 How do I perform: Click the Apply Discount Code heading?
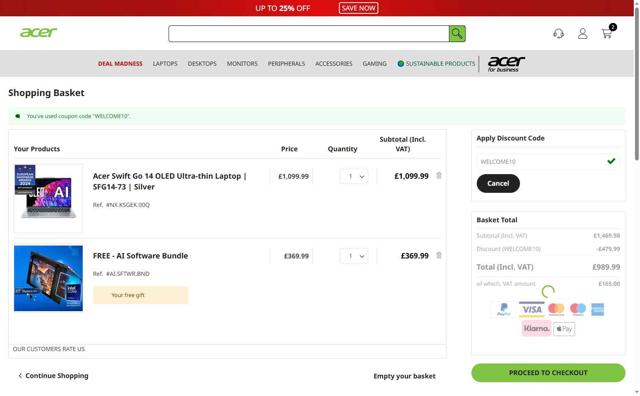click(x=510, y=138)
